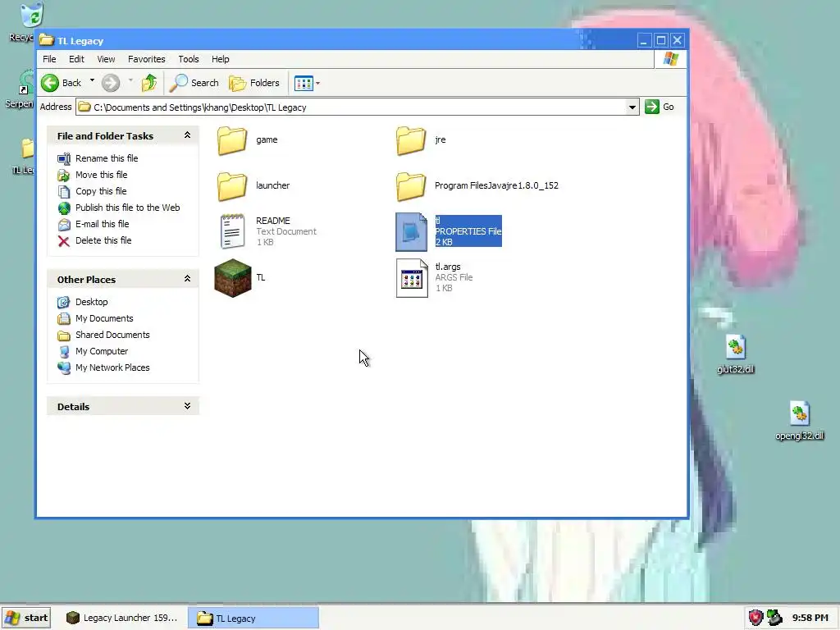Click the My Computer icon in Other Places

tap(64, 352)
